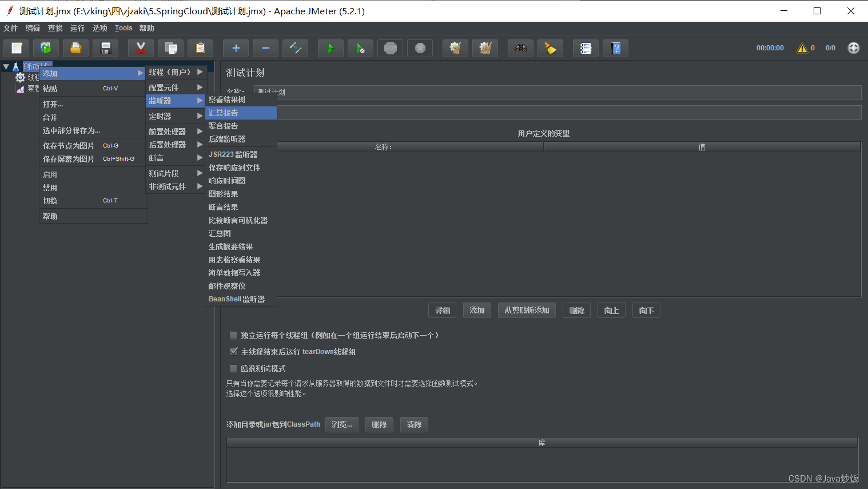Open the Templates icon in toolbar

point(46,49)
